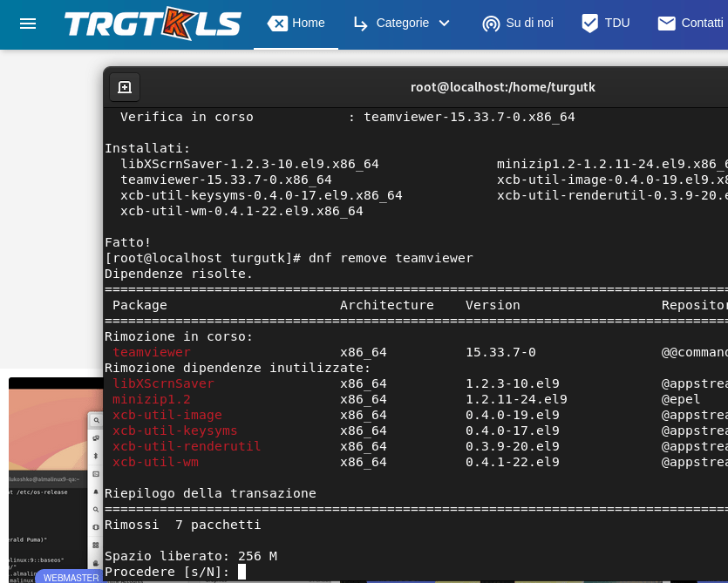This screenshot has height=583, width=728.
Task: Click the Procedere [s/N] prompt cursor
Action: tap(242, 572)
